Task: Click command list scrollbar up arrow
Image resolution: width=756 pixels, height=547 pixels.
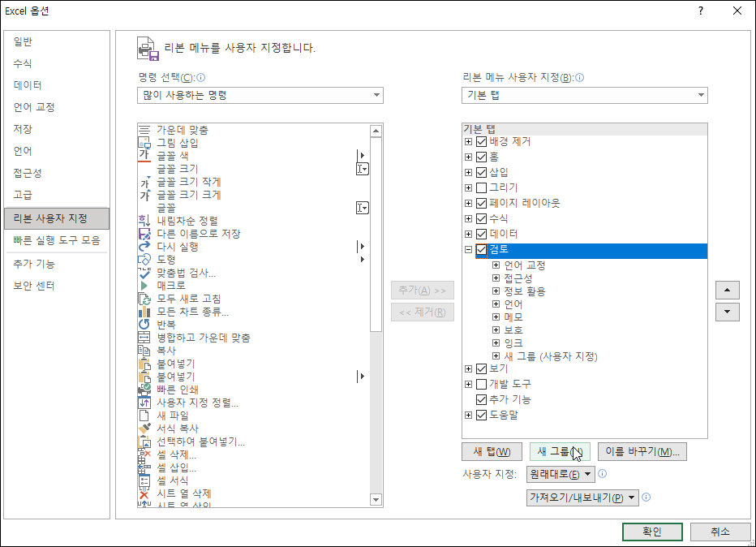Action: pyautogui.click(x=376, y=131)
